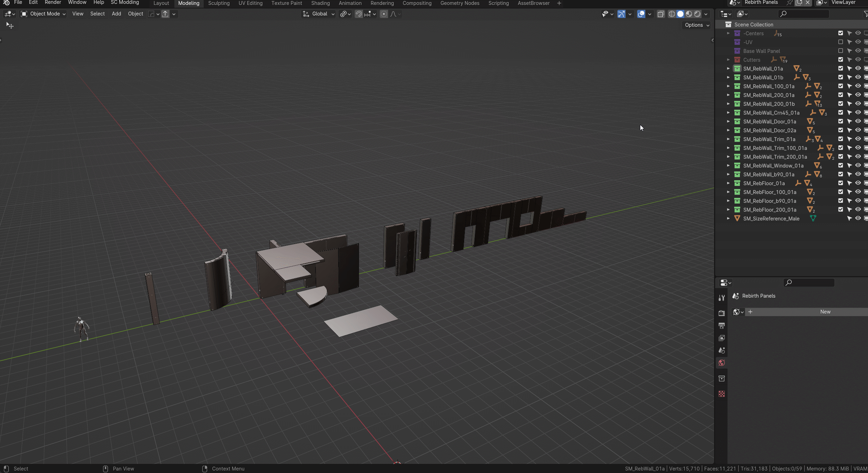Screen dimensions: 868x473
Task: Open the Options dropdown in viewport corner
Action: pos(695,25)
